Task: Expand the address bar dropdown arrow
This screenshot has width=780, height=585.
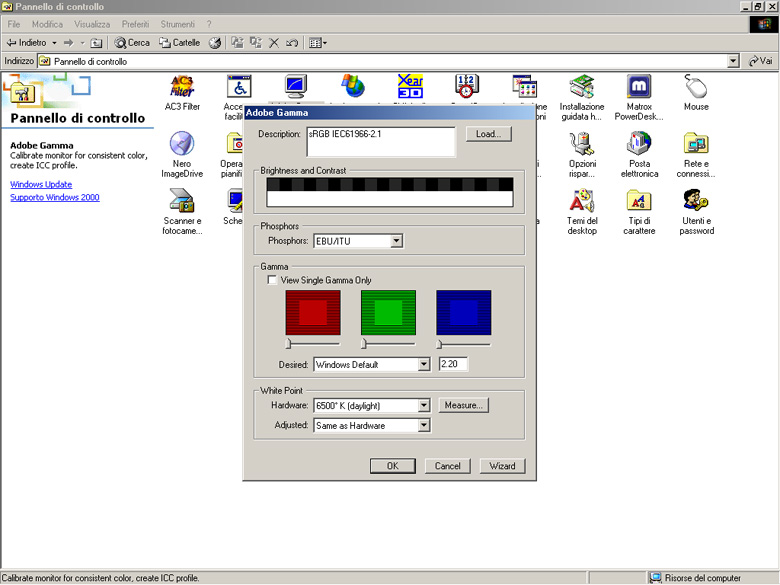Action: click(733, 61)
